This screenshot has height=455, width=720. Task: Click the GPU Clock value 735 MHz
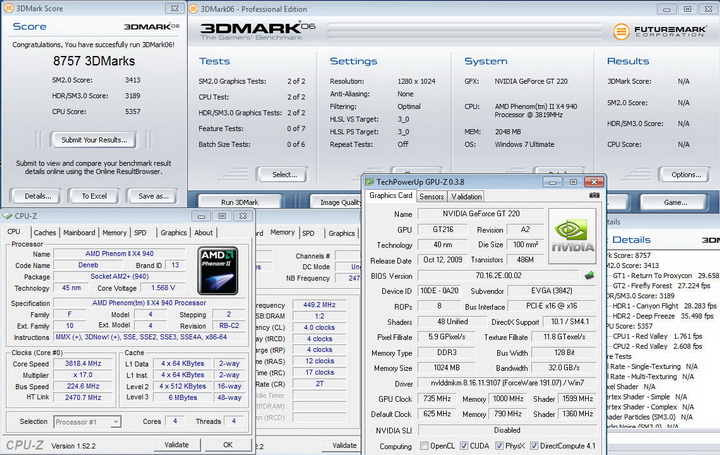coord(437,399)
